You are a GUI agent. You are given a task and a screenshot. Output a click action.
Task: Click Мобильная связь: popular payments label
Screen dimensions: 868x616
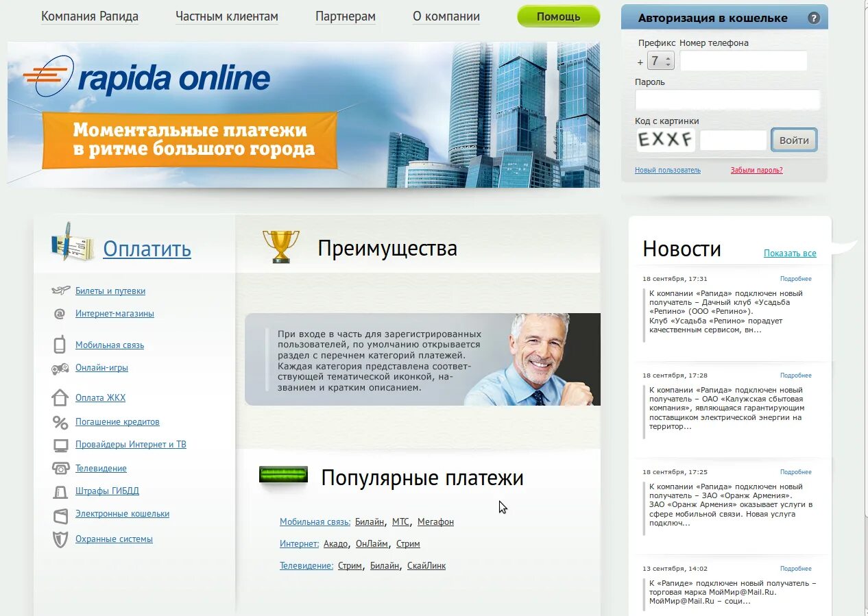(x=315, y=522)
